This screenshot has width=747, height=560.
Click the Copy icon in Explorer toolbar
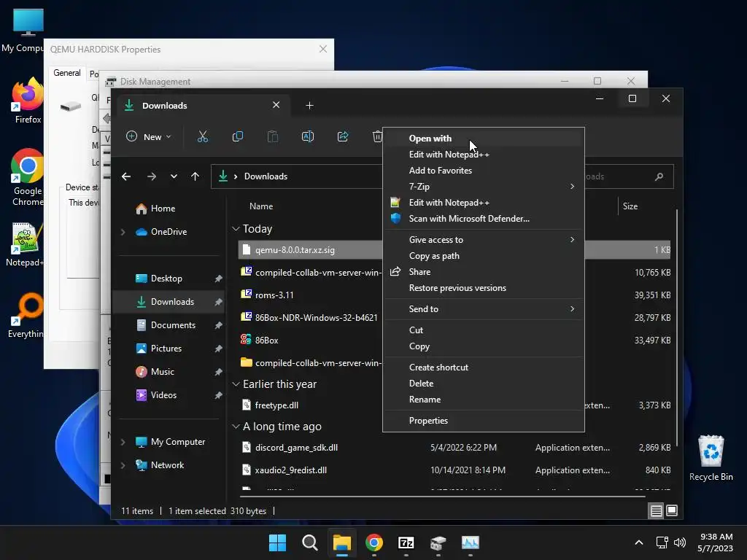[x=238, y=136]
